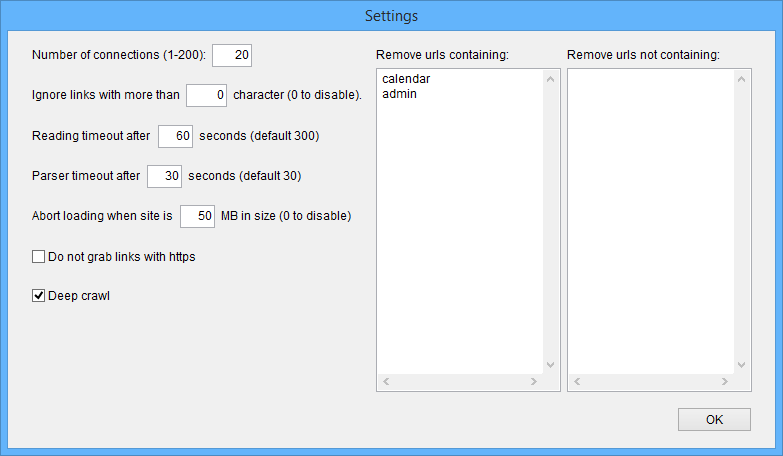Click the Number of connections input field
783x456 pixels.
pyautogui.click(x=232, y=54)
